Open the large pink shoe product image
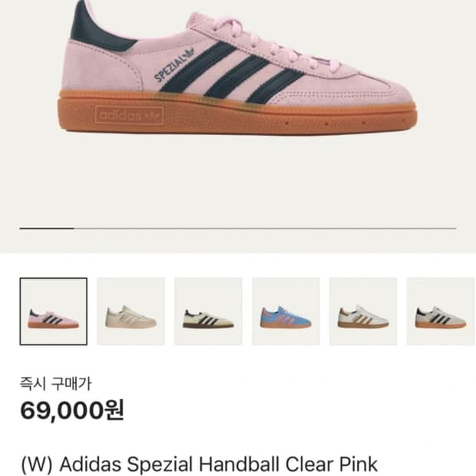The image size is (476, 476). [x=237, y=68]
